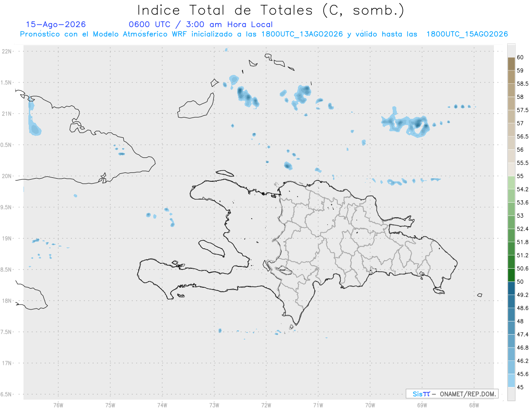Click the 'Modelo Atmosferico WRF' forecast line
This screenshot has width=532, height=411.
pos(263,34)
